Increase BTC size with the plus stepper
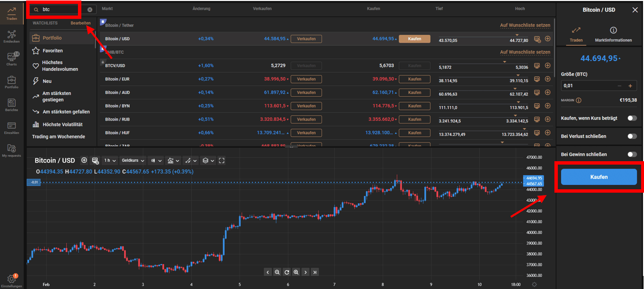Viewport: 644px width, 289px height. (x=630, y=86)
